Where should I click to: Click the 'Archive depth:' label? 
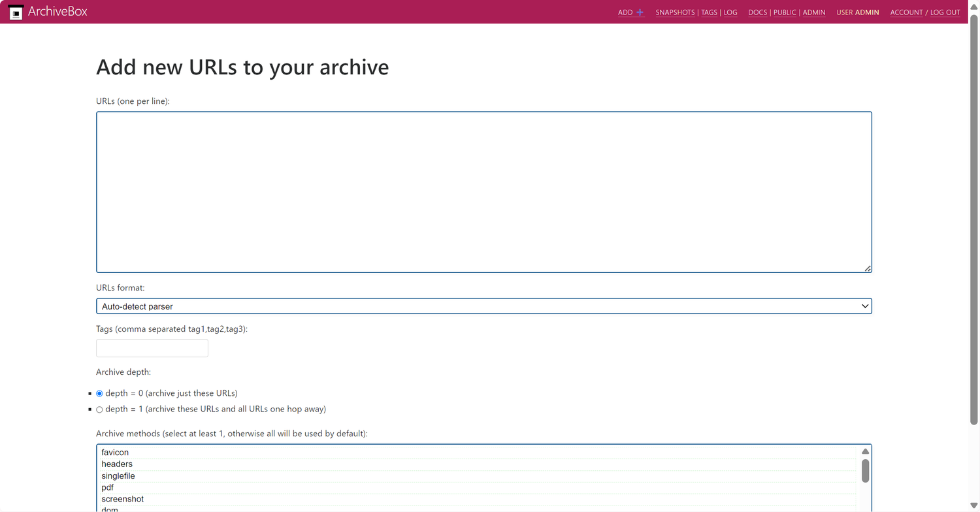[x=123, y=372]
